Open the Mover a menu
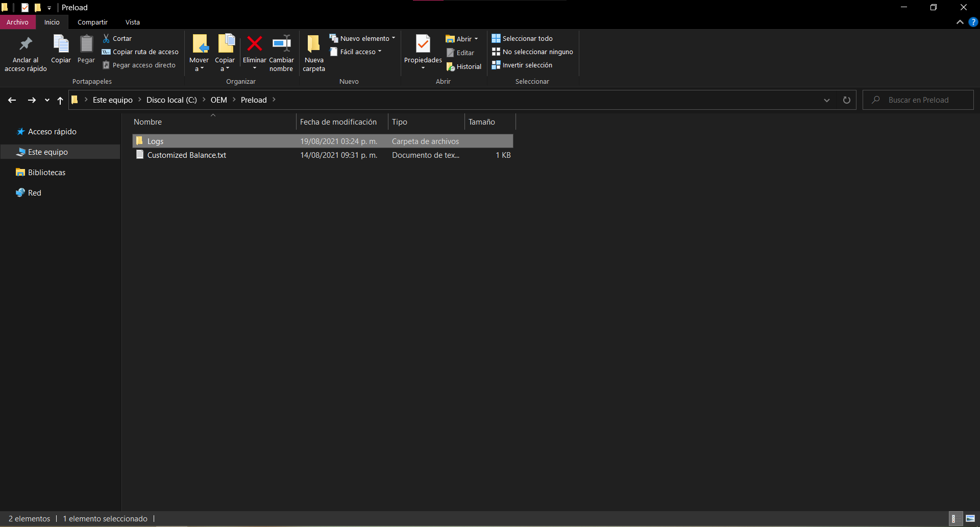Screen dimensions: 980x527 (x=199, y=54)
